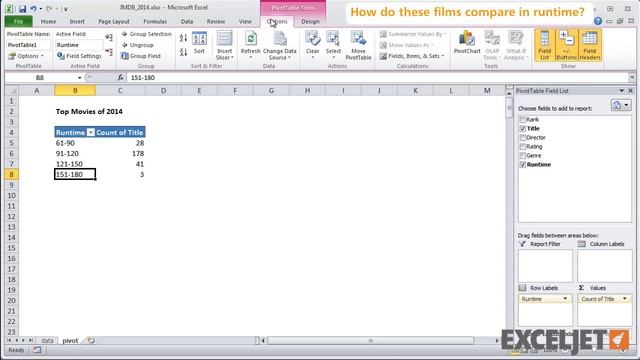The height and width of the screenshot is (360, 640).
Task: Open PivotTable Options dropdown
Action: (x=26, y=56)
